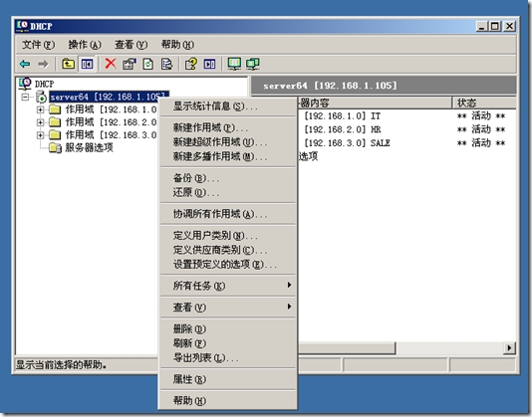
Task: Click the DHCP title bar application icon
Action: (23, 26)
